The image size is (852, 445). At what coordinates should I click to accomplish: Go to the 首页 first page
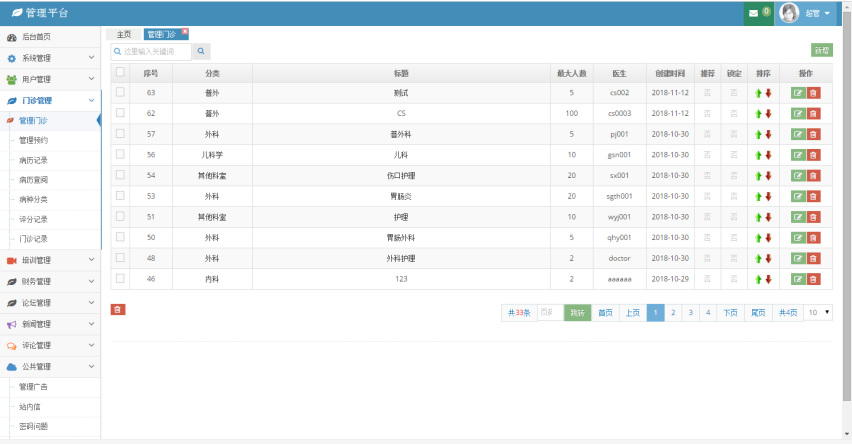point(605,312)
